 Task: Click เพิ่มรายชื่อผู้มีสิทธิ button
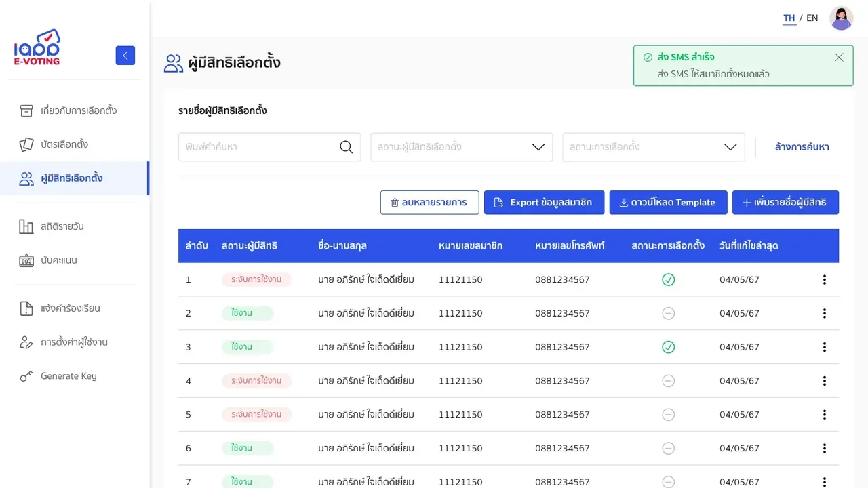(x=785, y=203)
